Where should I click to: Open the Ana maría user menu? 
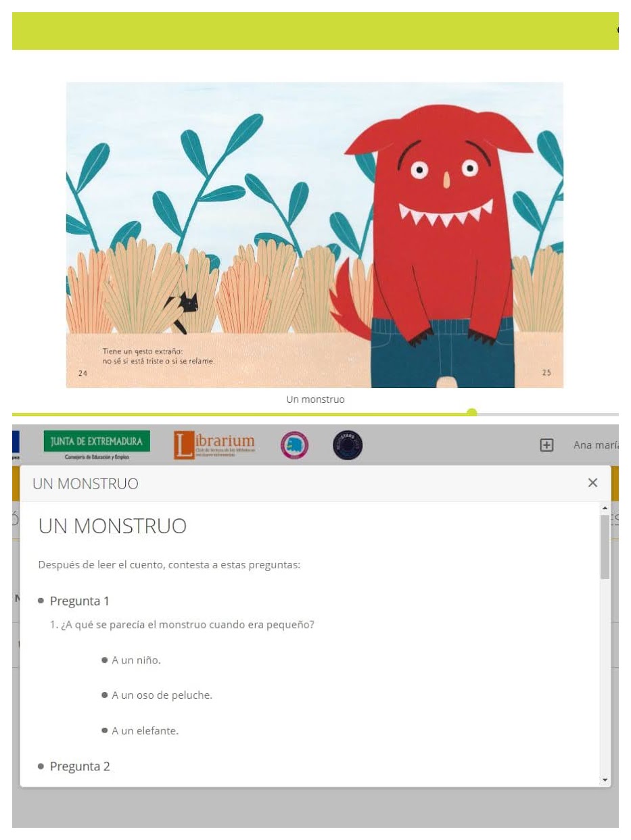click(596, 445)
